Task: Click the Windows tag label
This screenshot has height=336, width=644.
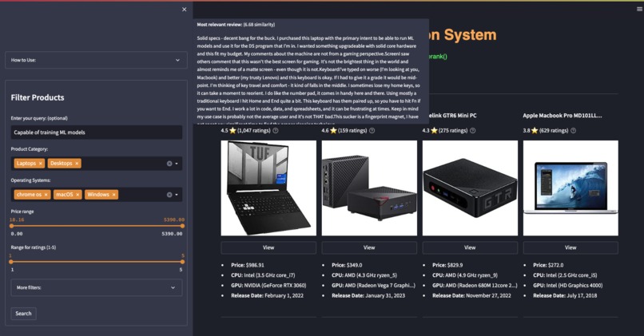Action: 98,195
